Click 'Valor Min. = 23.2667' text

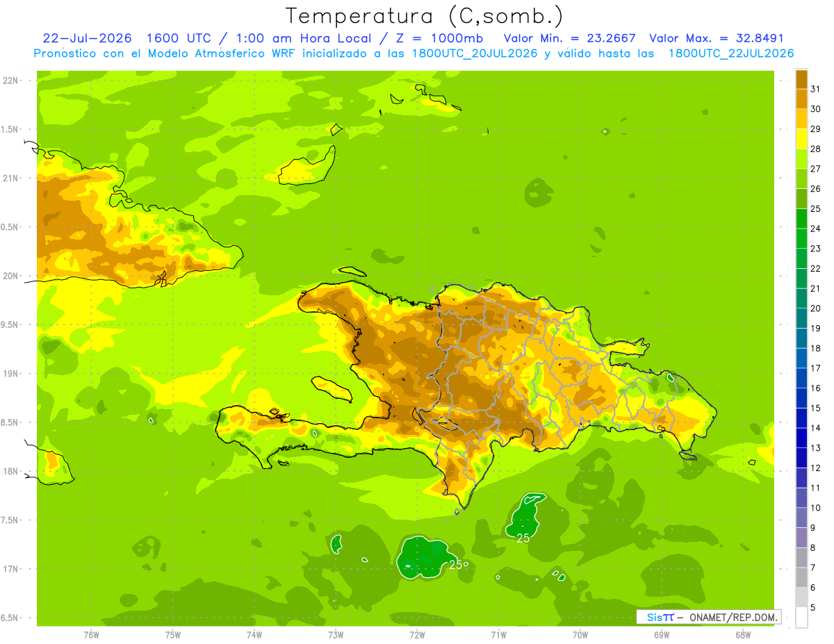[569, 38]
